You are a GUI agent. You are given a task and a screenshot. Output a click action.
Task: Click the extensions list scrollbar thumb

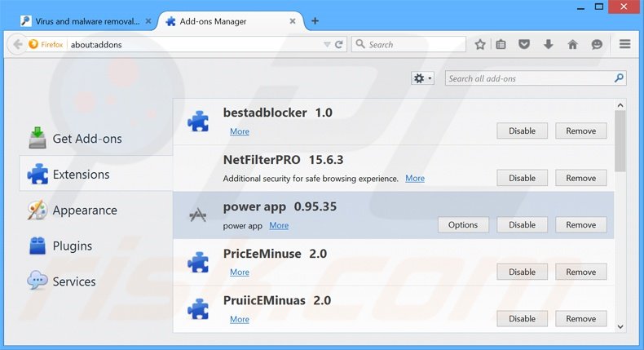(x=620, y=141)
